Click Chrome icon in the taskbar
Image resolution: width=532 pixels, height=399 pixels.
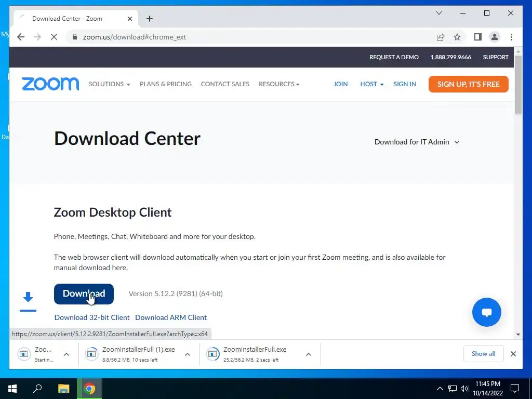point(89,389)
